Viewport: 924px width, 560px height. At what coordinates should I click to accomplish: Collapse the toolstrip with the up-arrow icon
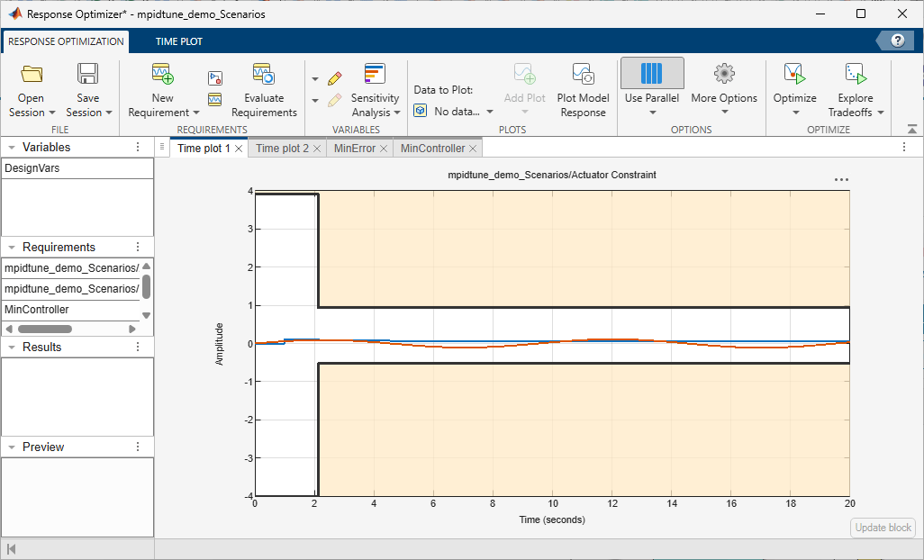(912, 129)
